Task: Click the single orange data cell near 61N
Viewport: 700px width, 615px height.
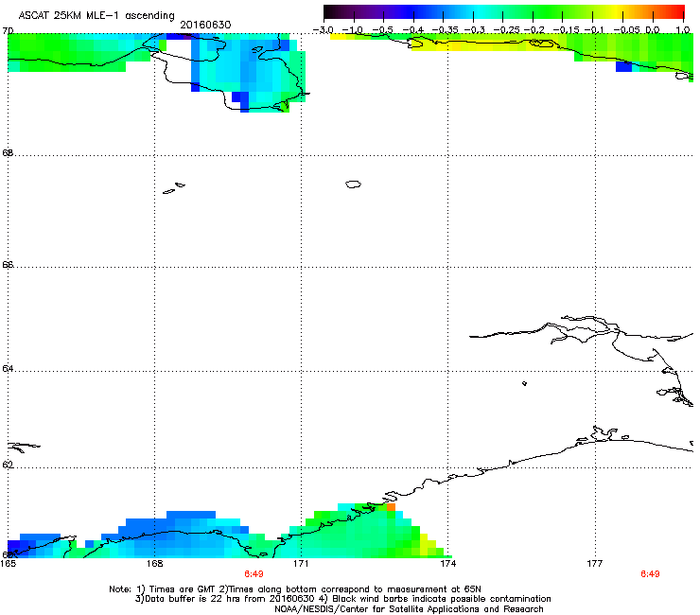Action: (x=391, y=507)
